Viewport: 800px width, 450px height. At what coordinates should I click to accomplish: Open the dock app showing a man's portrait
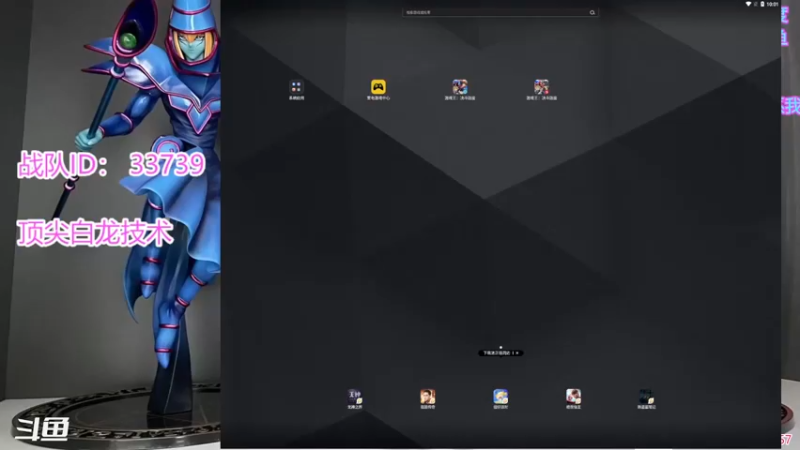coord(428,396)
